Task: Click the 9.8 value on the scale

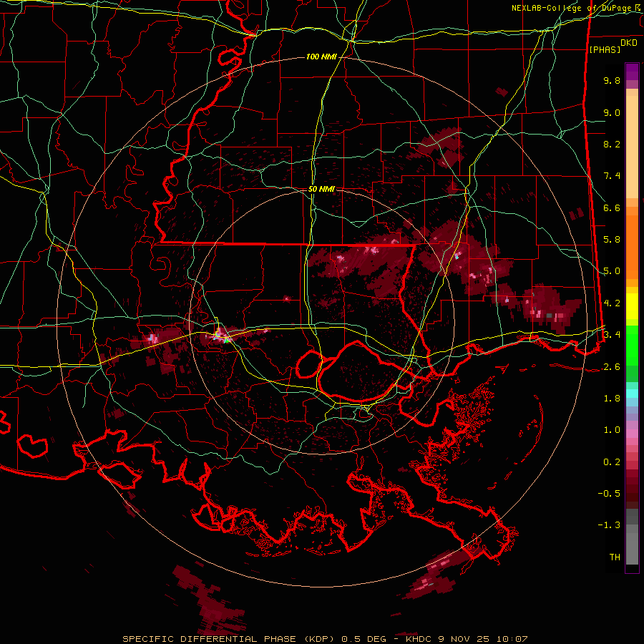Action: click(612, 80)
